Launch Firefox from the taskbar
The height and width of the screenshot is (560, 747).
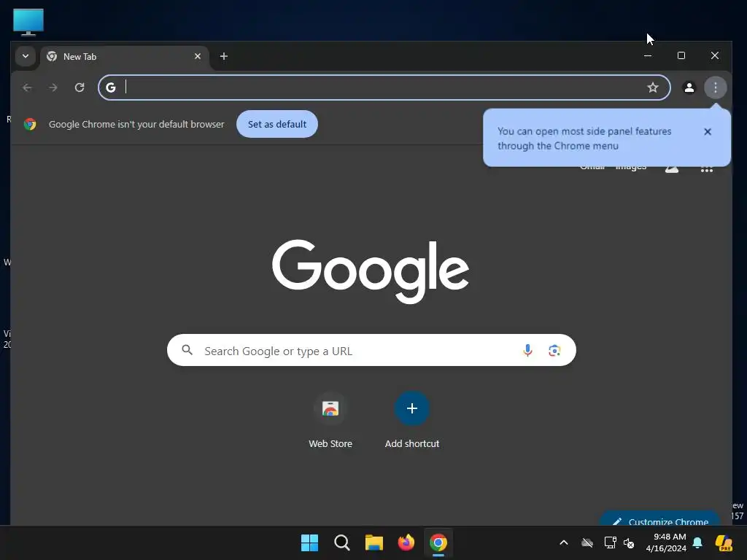click(406, 542)
